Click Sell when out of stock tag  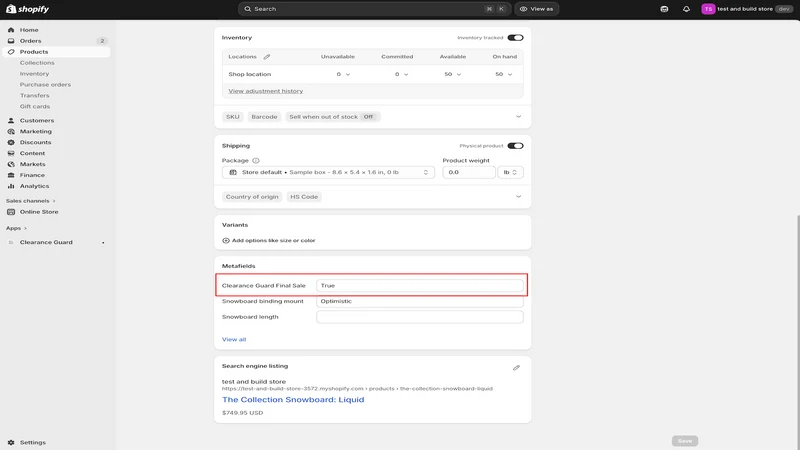(332, 117)
